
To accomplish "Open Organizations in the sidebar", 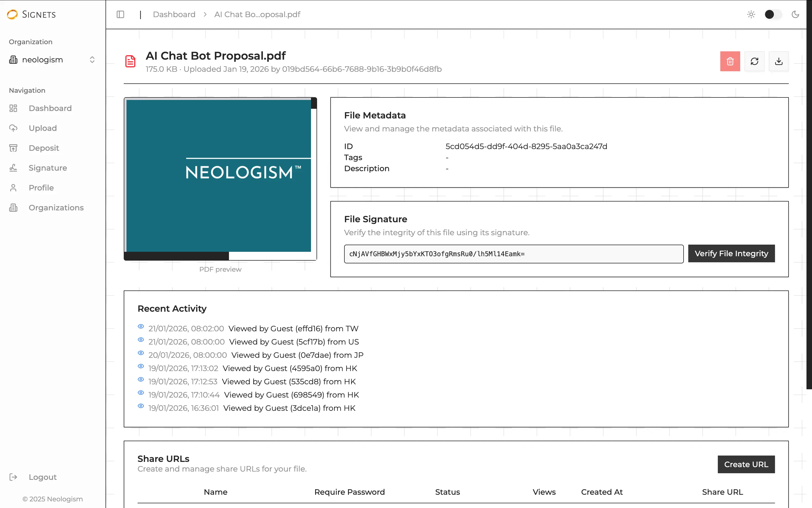I will click(x=56, y=208).
